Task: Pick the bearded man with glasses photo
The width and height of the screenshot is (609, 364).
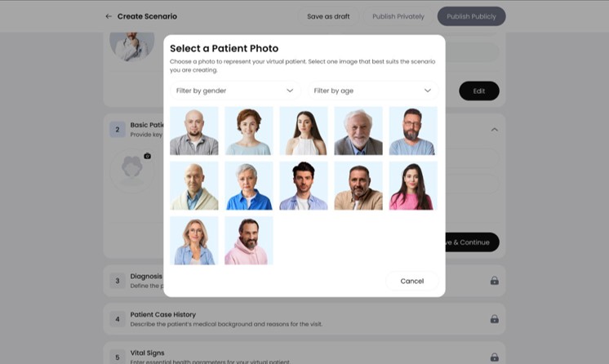Action: 413,131
